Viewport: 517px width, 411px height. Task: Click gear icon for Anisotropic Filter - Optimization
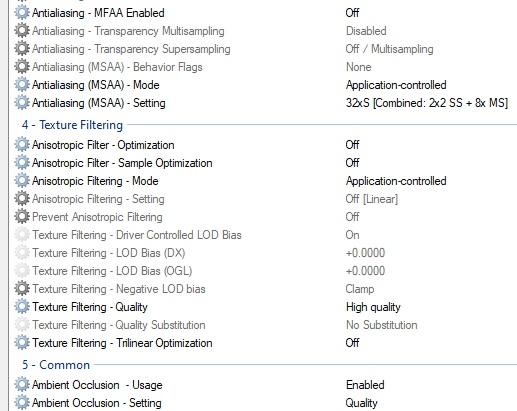(x=22, y=145)
